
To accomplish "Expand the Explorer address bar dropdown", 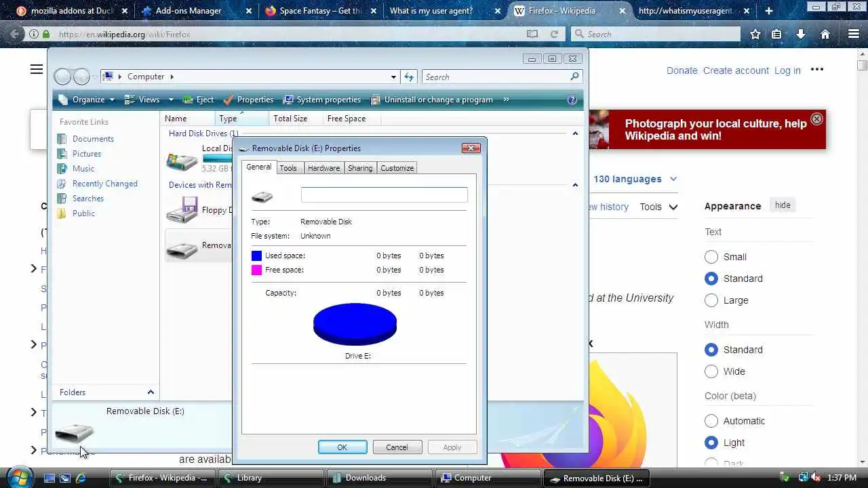I will [393, 77].
